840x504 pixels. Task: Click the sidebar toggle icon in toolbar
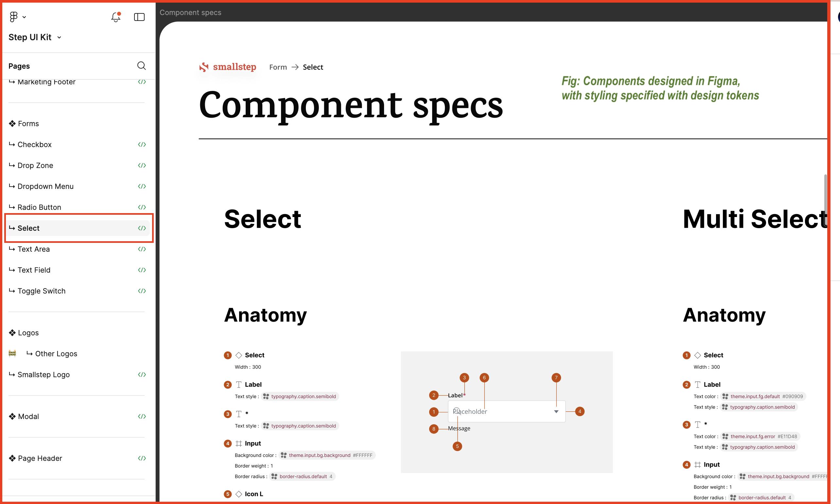click(x=139, y=17)
